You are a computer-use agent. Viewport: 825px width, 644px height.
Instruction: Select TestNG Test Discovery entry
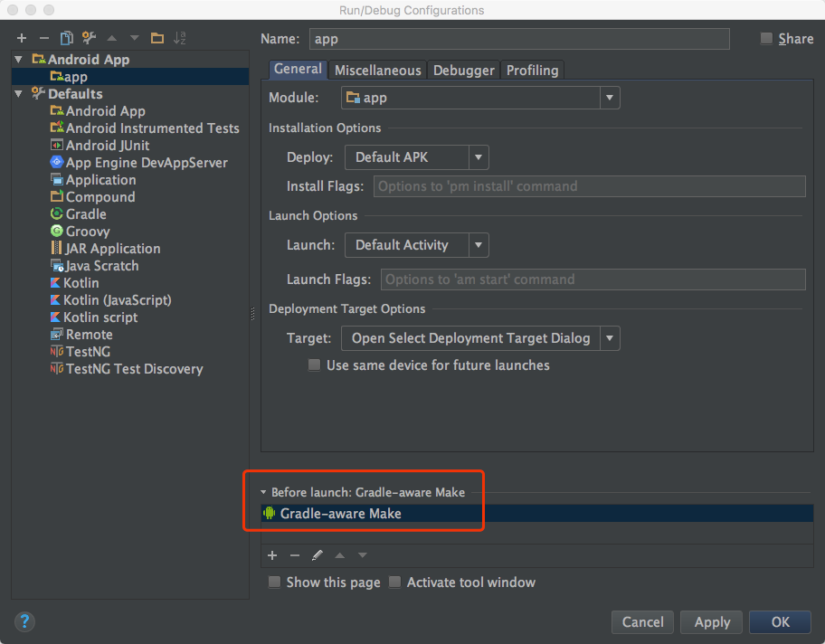click(127, 369)
